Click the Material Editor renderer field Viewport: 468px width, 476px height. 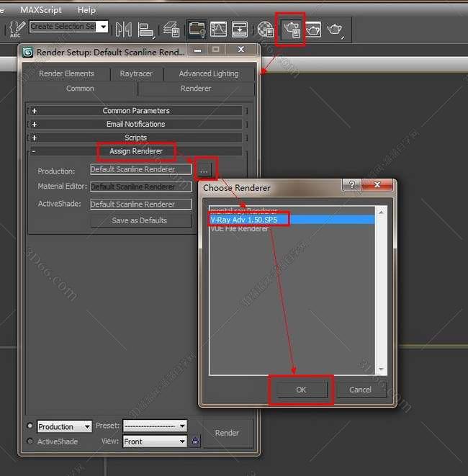click(x=141, y=187)
